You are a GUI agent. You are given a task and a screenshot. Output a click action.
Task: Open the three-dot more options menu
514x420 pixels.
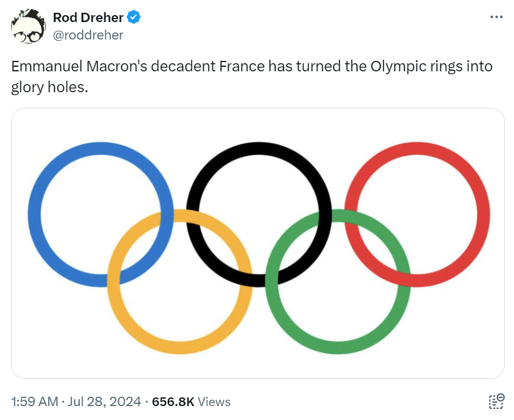click(x=495, y=17)
